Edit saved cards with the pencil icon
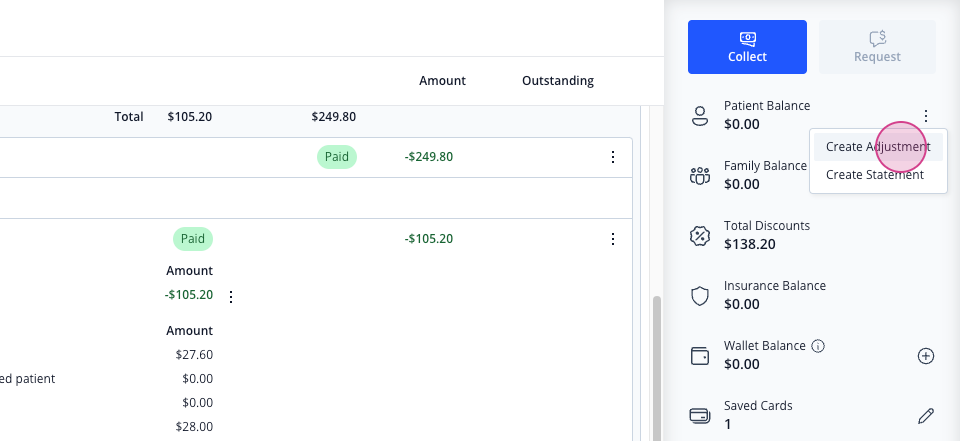Viewport: 960px width, 441px height. click(x=926, y=416)
